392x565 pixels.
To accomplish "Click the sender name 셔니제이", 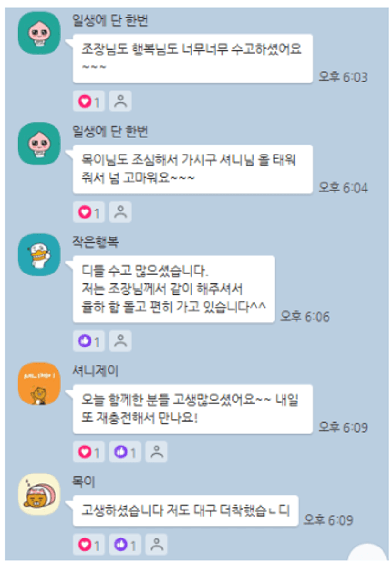I will (x=95, y=370).
